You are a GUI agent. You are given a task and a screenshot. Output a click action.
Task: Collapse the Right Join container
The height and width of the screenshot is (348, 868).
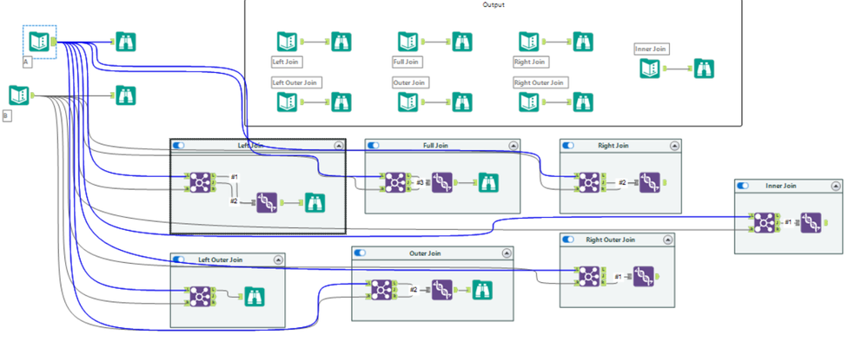pos(674,145)
